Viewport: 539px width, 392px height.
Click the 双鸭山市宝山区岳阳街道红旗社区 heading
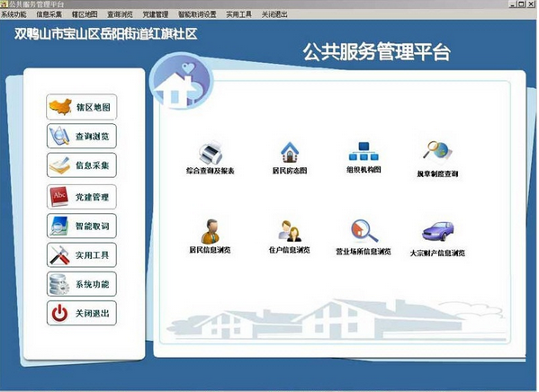(x=106, y=34)
